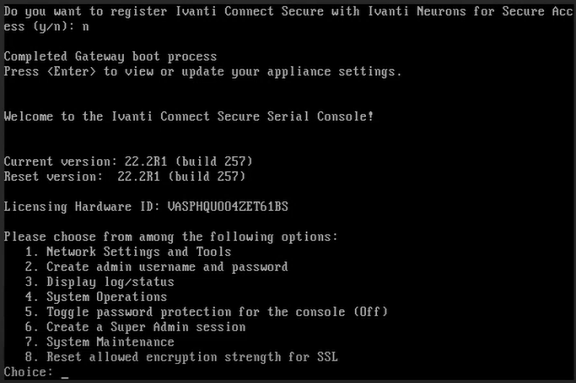Click the Reset version build 257 line
The image size is (576, 383).
click(125, 177)
